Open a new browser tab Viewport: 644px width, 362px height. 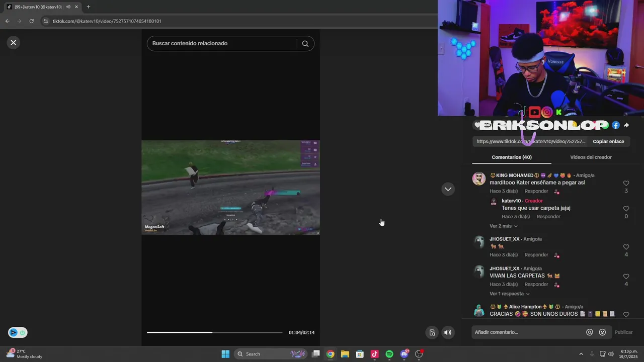click(89, 7)
